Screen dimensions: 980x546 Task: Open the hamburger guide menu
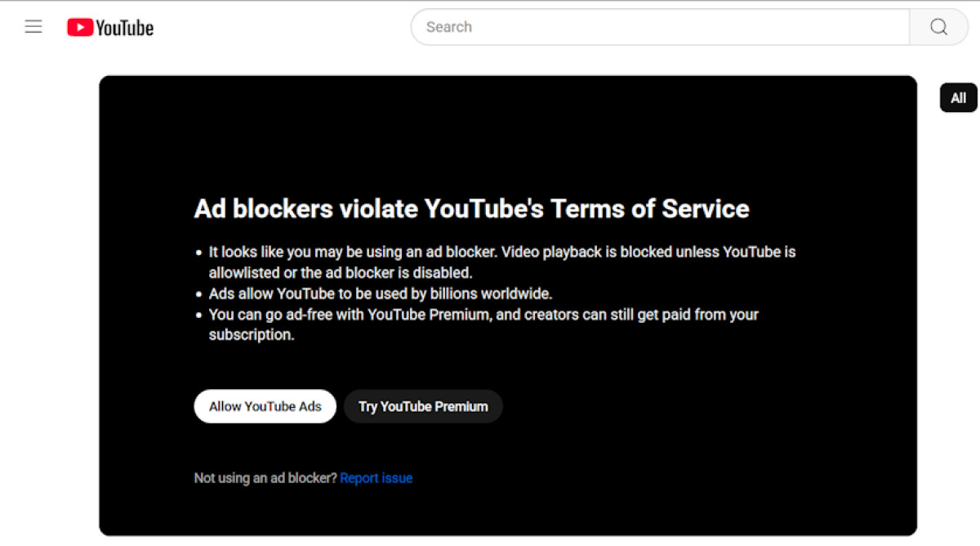pyautogui.click(x=33, y=27)
